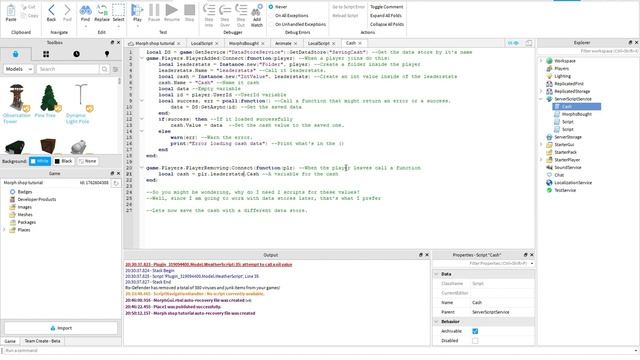The image size is (640, 360).
Task: Click Reload Script
Action: coord(345,16)
